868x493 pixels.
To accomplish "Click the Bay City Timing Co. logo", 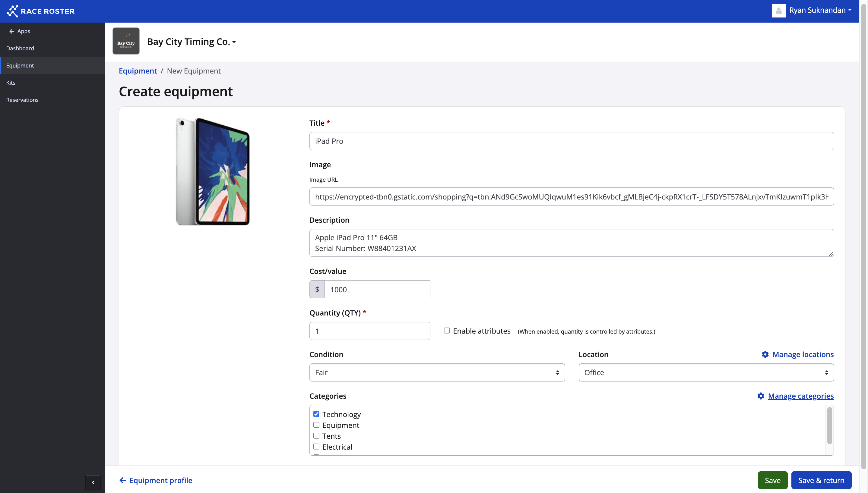I will point(126,41).
